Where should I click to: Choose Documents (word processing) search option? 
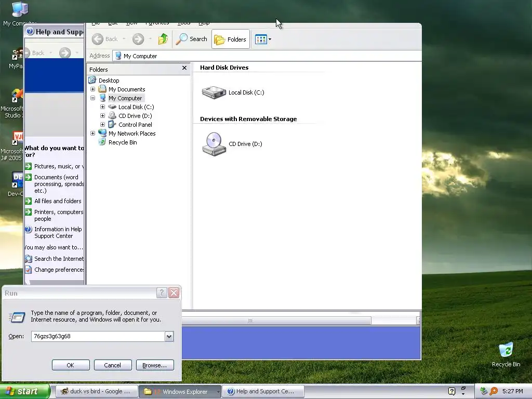coord(59,184)
